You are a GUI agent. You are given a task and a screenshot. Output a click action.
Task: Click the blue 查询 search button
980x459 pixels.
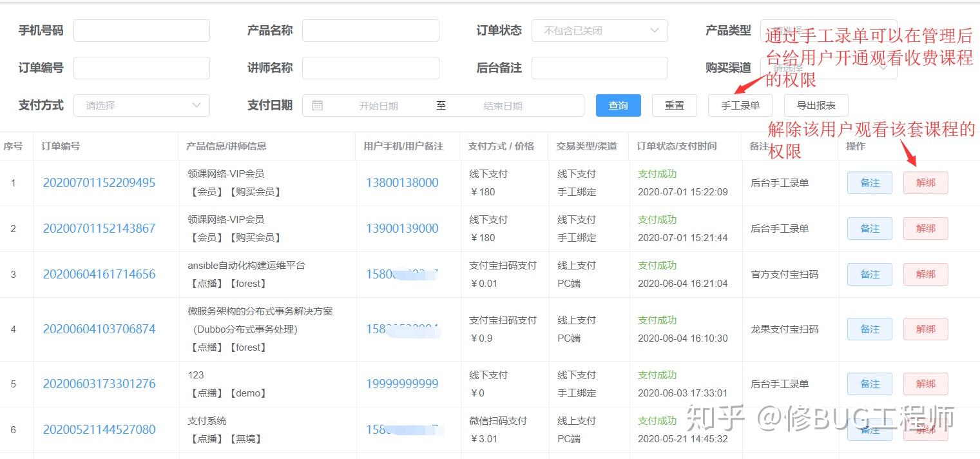point(617,105)
